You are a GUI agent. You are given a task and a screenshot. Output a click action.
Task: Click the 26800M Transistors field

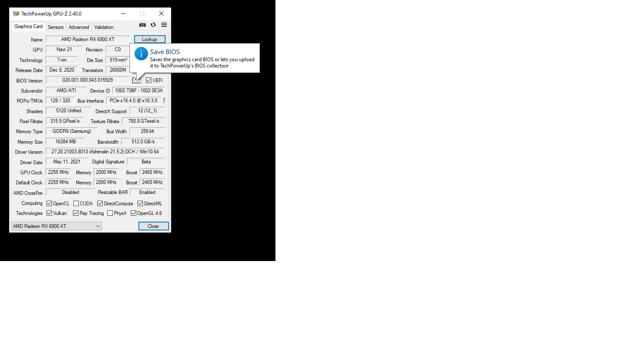(118, 70)
